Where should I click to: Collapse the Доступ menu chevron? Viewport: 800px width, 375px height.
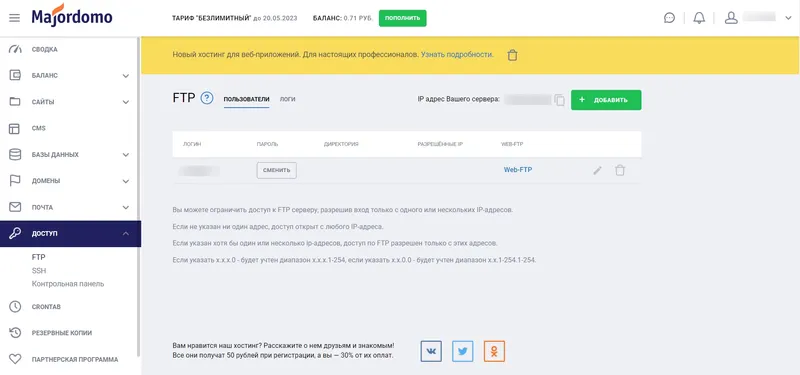pos(126,234)
